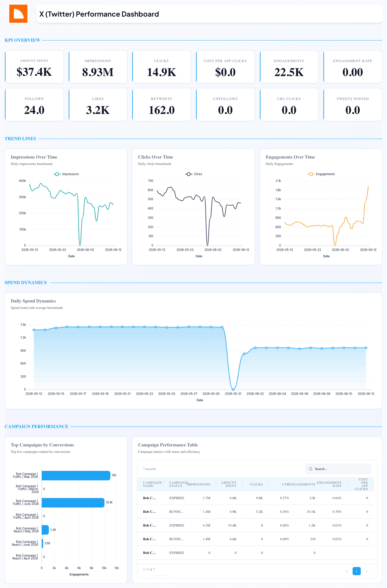Click the Engagements Over Time chart title
Viewport: 387px width, 588px height.
point(290,157)
